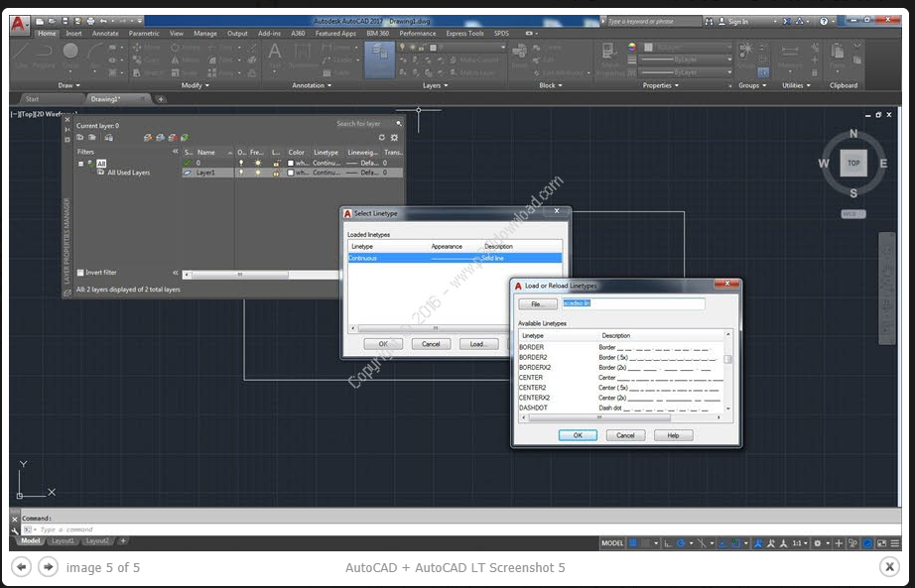This screenshot has width=915, height=588.
Task: Expand the Annotation panel dropdown
Action: point(312,85)
